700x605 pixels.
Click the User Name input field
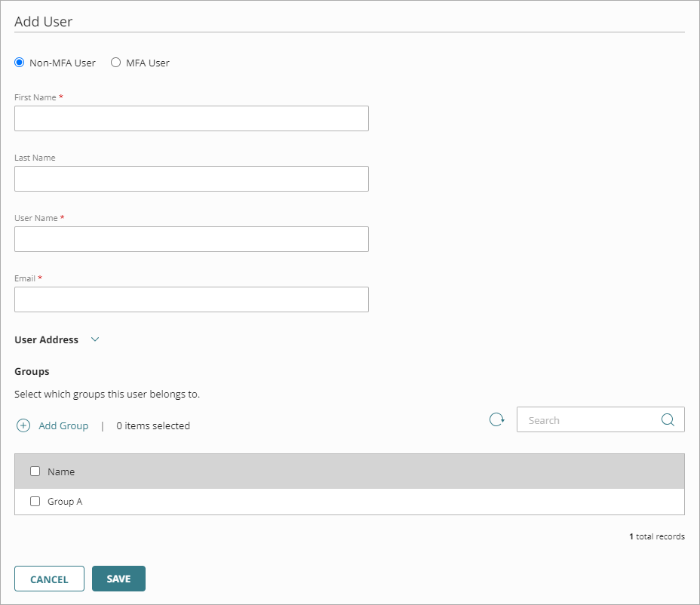tap(191, 239)
